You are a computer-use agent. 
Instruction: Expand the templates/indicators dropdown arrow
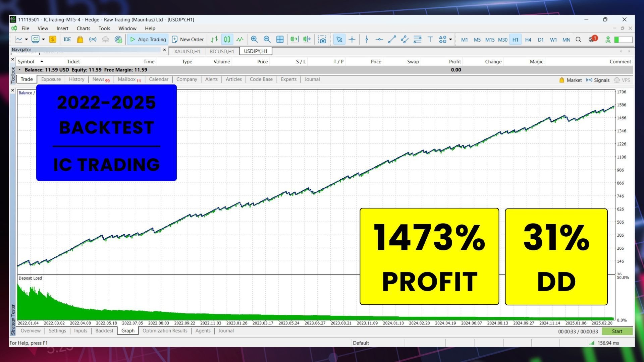click(x=43, y=40)
